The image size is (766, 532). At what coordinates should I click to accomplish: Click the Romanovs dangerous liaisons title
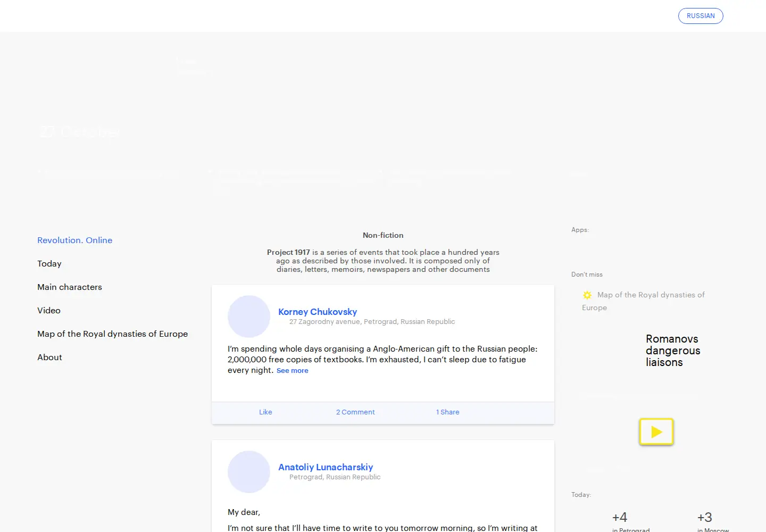[673, 351]
